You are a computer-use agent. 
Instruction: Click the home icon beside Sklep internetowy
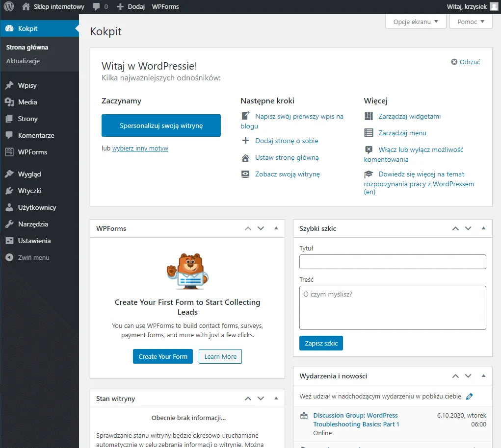click(x=26, y=6)
